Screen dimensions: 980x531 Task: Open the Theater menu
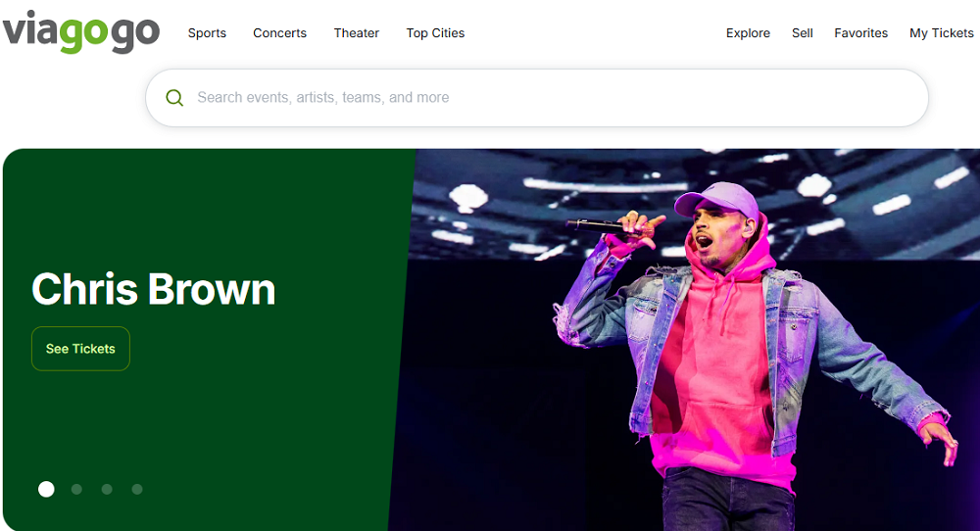pyautogui.click(x=357, y=33)
